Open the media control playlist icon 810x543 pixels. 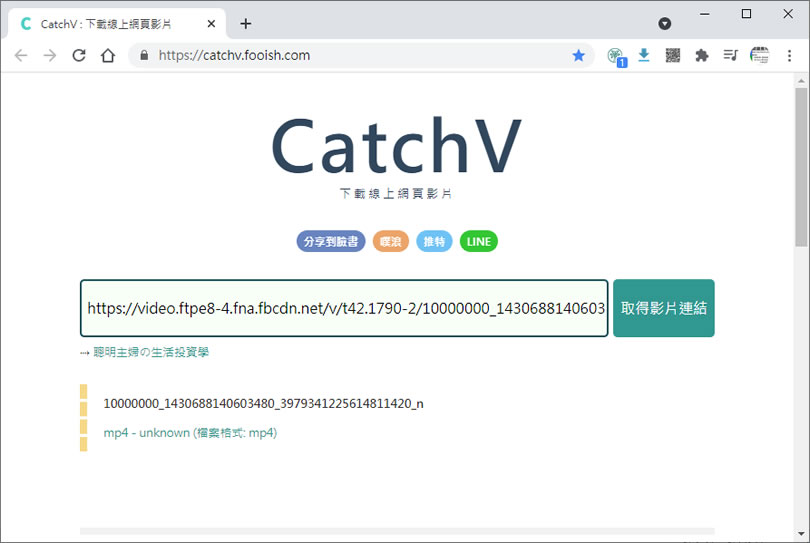point(730,55)
